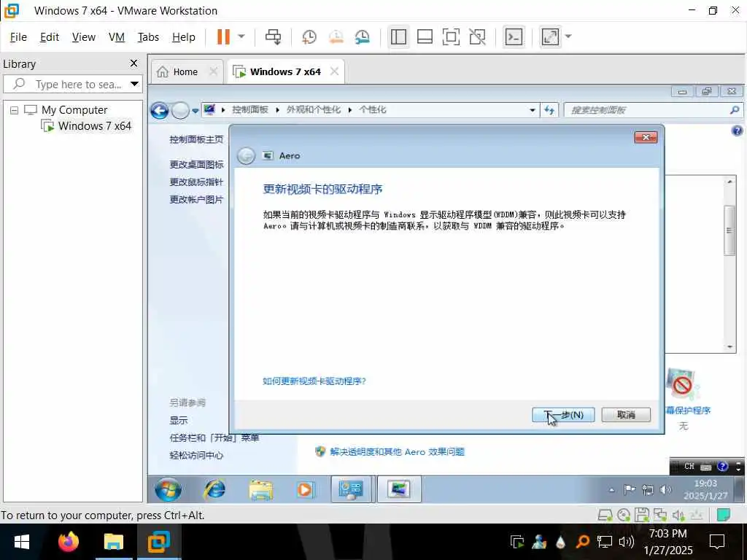Select My Computer in the library
Viewport: 747px width, 560px height.
(74, 110)
